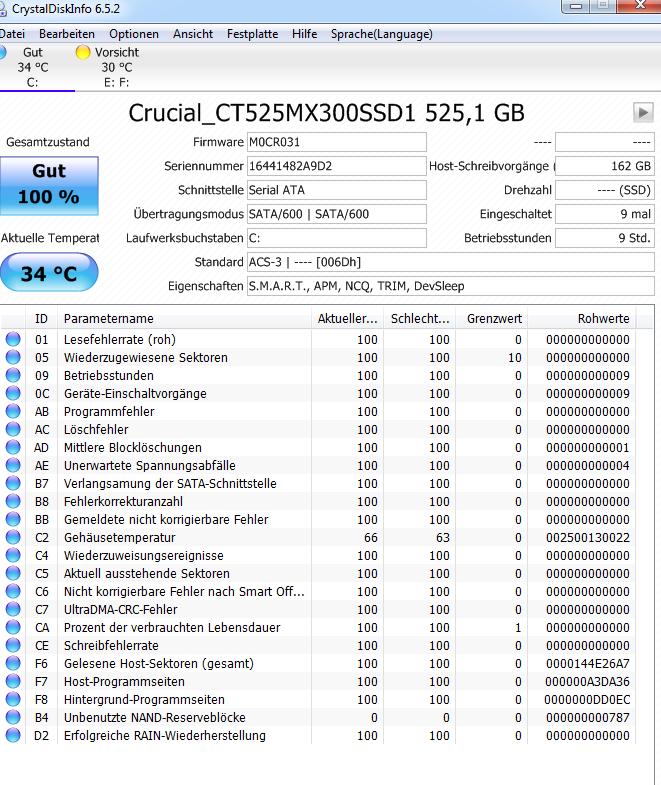Click the status orb for Schreibfehlerrate row
This screenshot has width=661, height=785.
pyautogui.click(x=13, y=645)
